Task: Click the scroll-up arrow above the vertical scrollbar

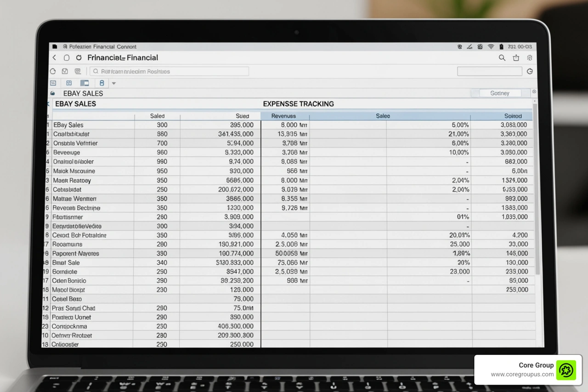Action: [534, 101]
